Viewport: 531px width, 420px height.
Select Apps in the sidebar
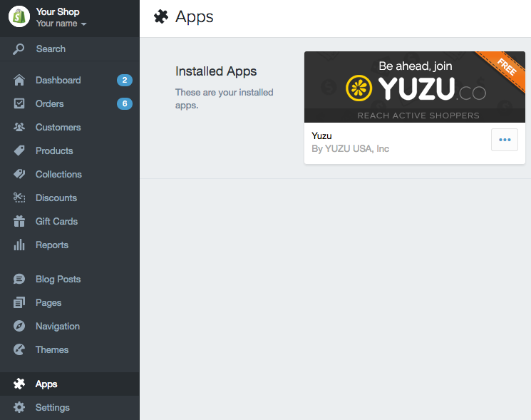[46, 384]
